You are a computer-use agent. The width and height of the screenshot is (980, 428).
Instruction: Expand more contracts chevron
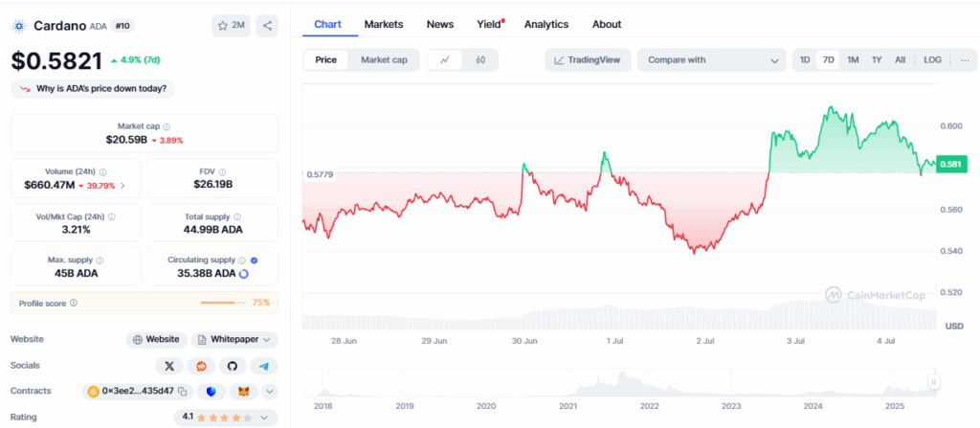pyautogui.click(x=269, y=392)
